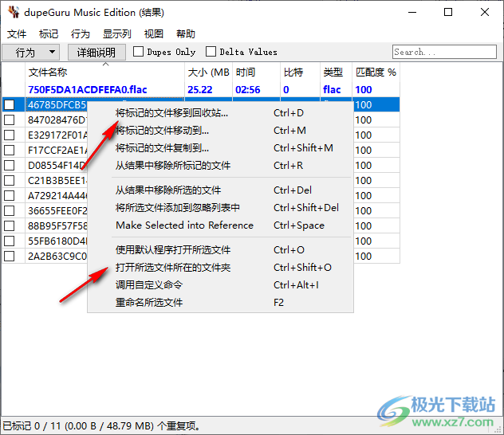Click the duration value 02:56
This screenshot has height=435, width=504.
click(248, 89)
